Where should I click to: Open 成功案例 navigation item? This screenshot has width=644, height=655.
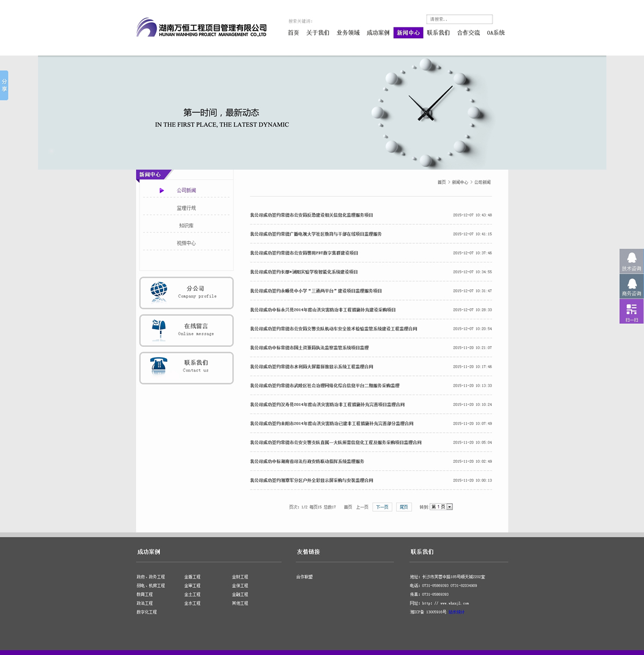click(378, 33)
